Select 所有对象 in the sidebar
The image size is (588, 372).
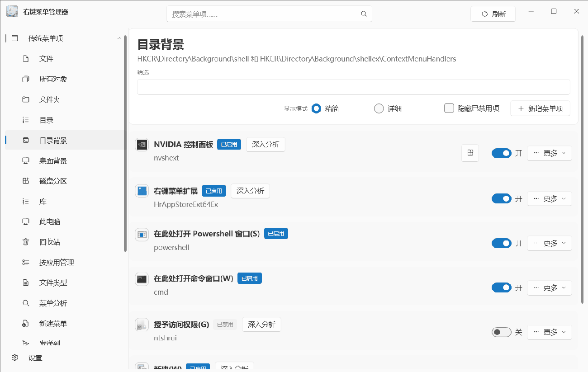pyautogui.click(x=65, y=79)
